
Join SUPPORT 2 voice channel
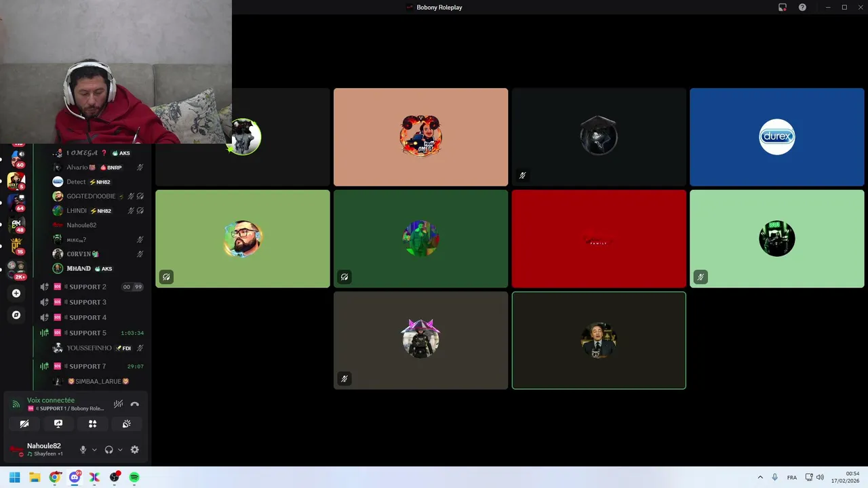pos(92,287)
